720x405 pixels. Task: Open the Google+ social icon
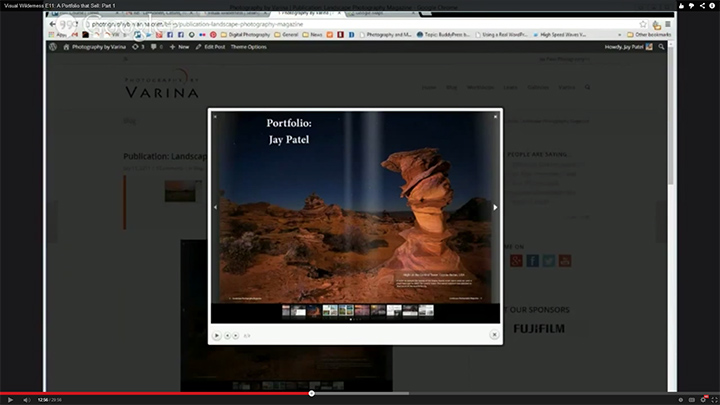pos(516,261)
